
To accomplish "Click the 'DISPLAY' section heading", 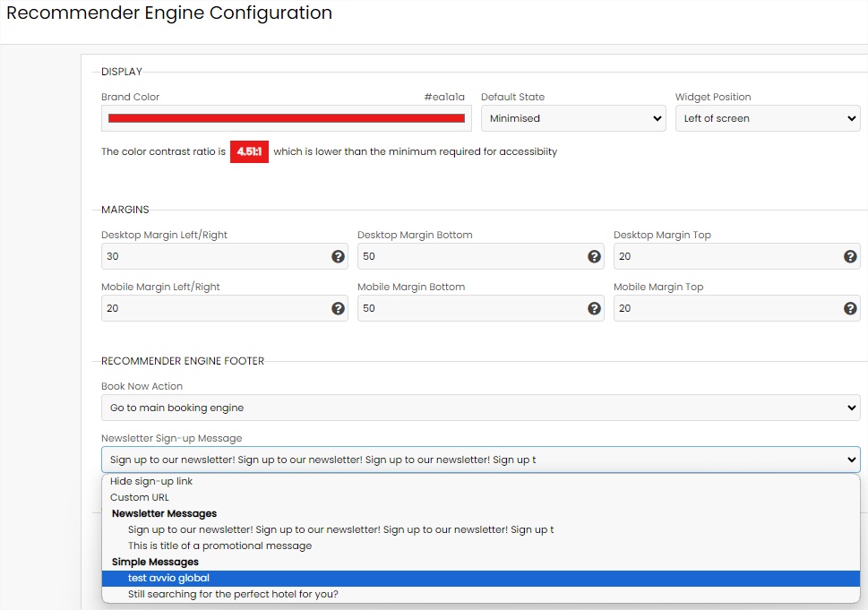I will click(x=122, y=72).
